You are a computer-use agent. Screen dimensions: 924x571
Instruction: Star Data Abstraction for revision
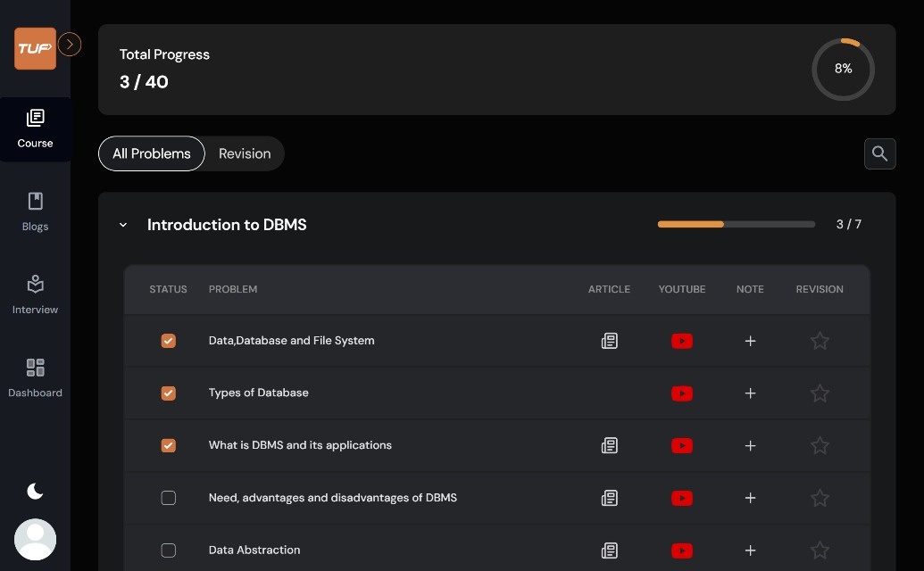point(819,550)
